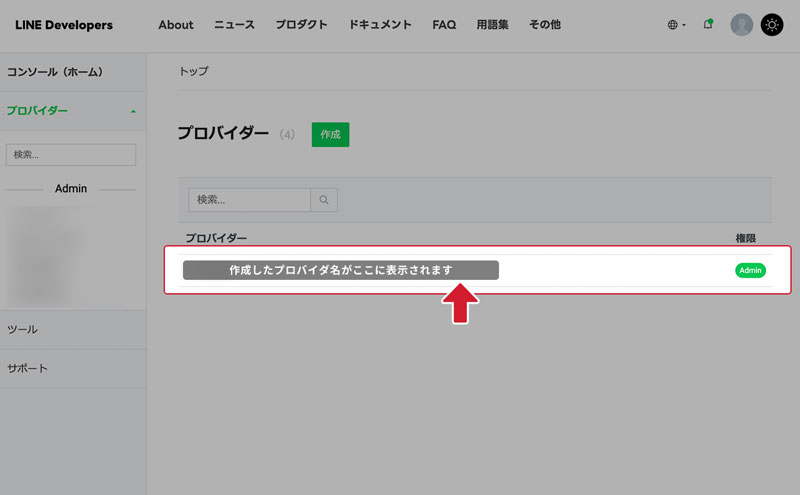Open the notifications bell icon
800x495 pixels.
708,25
